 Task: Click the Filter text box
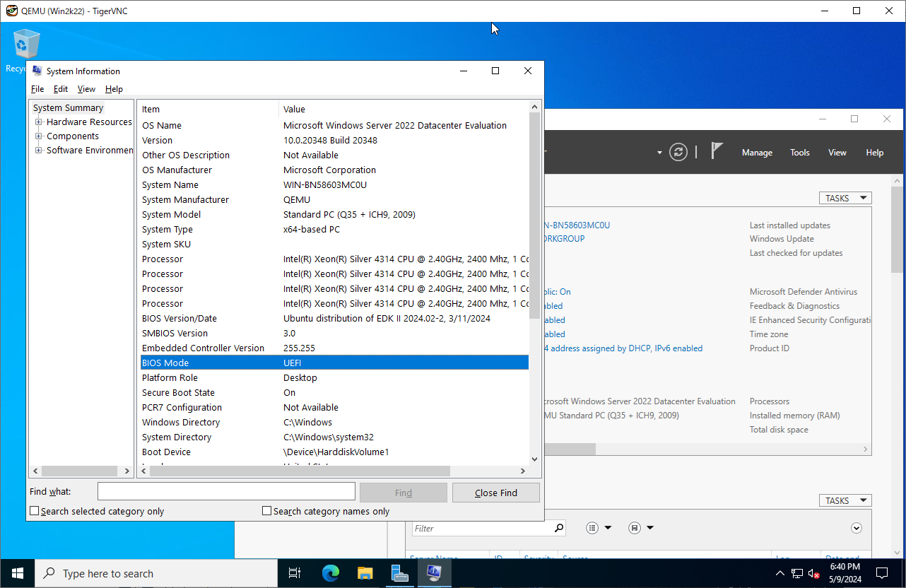(483, 528)
